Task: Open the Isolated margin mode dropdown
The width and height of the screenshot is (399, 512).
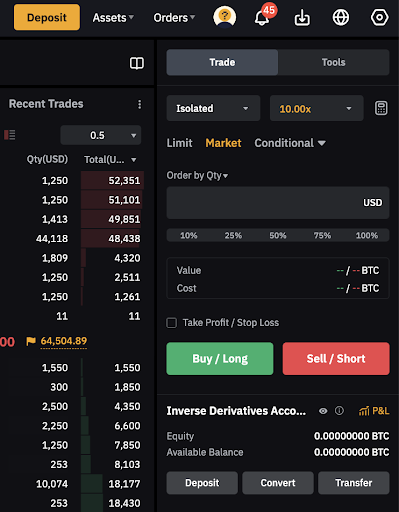Action: (213, 108)
